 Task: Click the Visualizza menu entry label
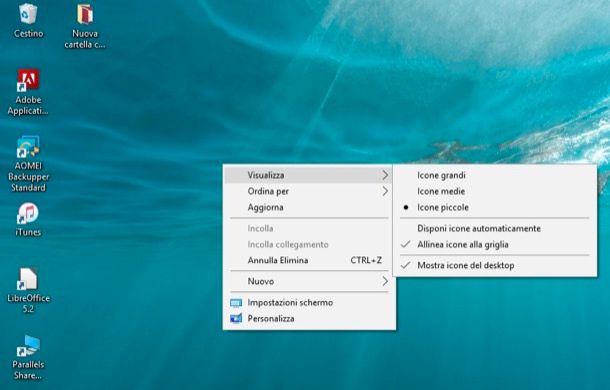tap(266, 175)
